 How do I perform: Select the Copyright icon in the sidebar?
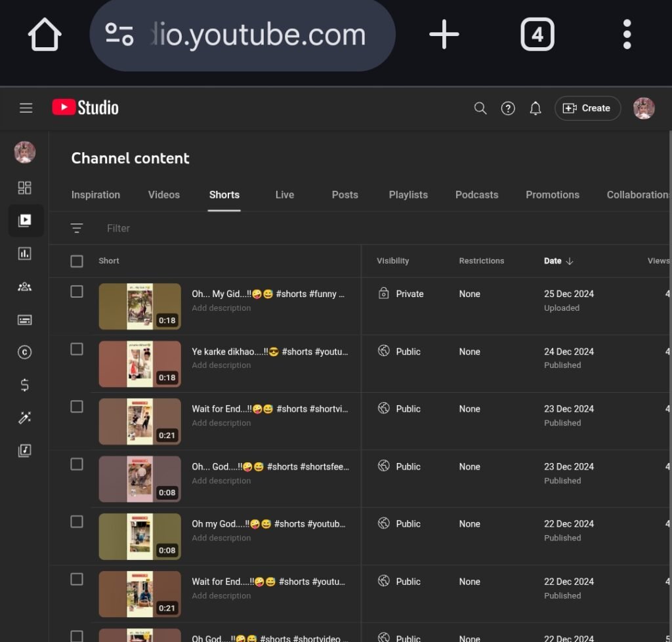(x=24, y=352)
